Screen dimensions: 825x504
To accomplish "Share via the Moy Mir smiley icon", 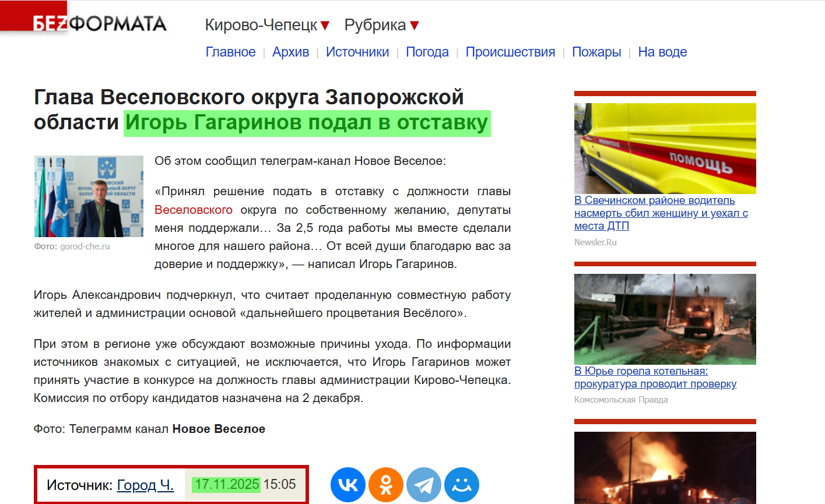I will coord(461,484).
